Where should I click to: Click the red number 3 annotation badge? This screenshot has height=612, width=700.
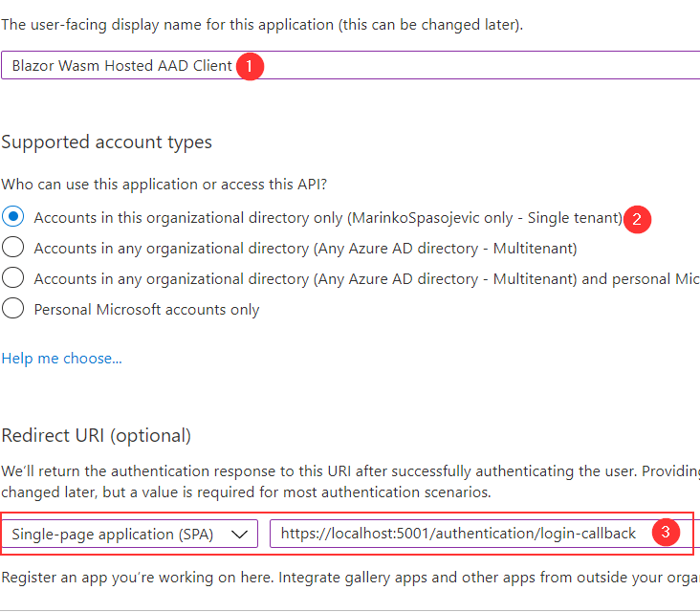click(667, 534)
